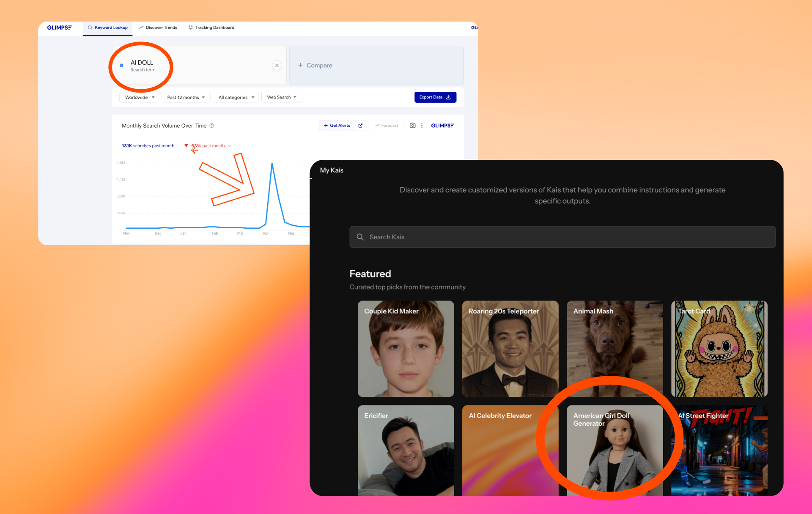This screenshot has height=514, width=812.
Task: Open the Tracking Dashboard tab
Action: point(214,27)
